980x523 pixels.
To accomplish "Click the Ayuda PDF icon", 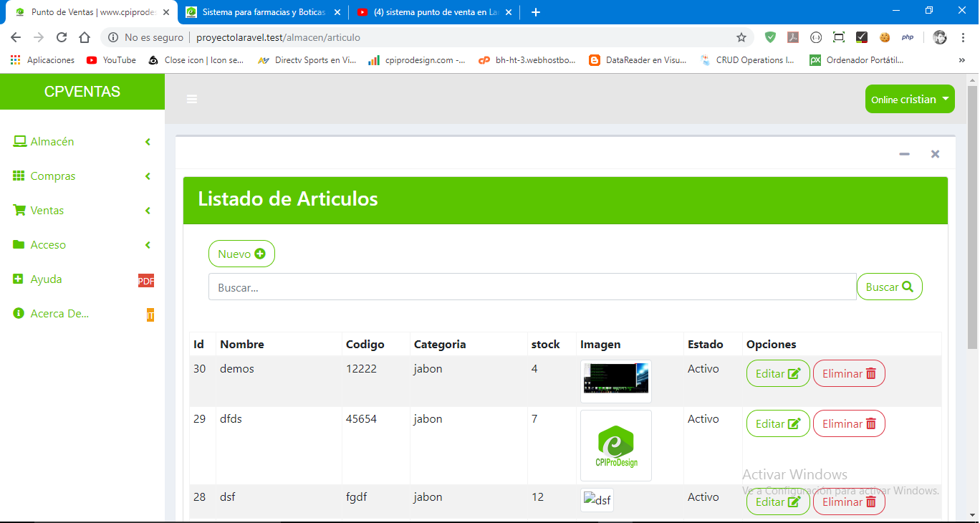I will [146, 281].
